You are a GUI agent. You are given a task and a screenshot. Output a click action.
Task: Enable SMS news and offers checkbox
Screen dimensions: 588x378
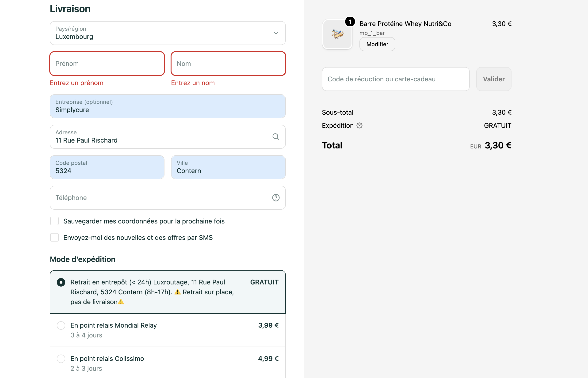click(x=54, y=237)
